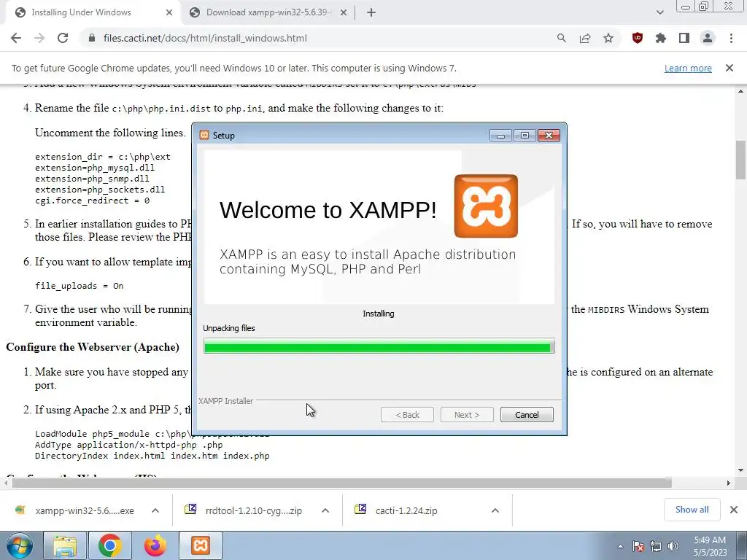Go forward in Chrome history

pos(39,38)
